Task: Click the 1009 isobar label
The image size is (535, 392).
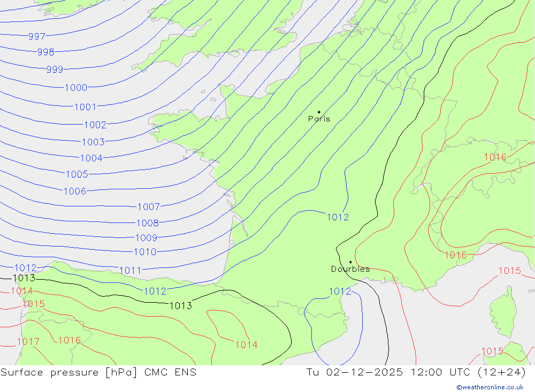Action: (x=147, y=237)
